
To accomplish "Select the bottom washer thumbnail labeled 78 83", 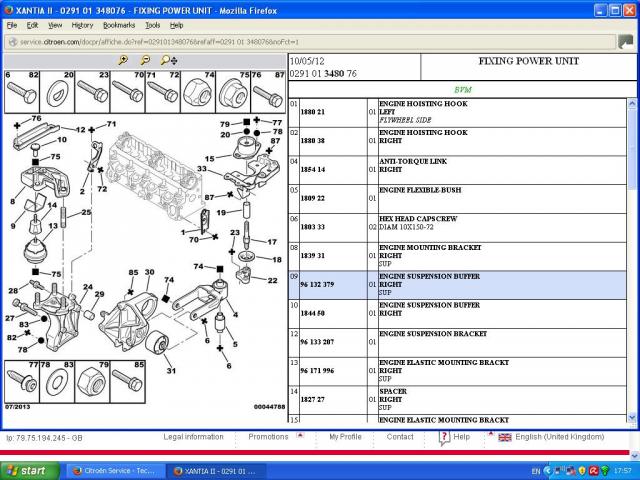I will tap(57, 382).
